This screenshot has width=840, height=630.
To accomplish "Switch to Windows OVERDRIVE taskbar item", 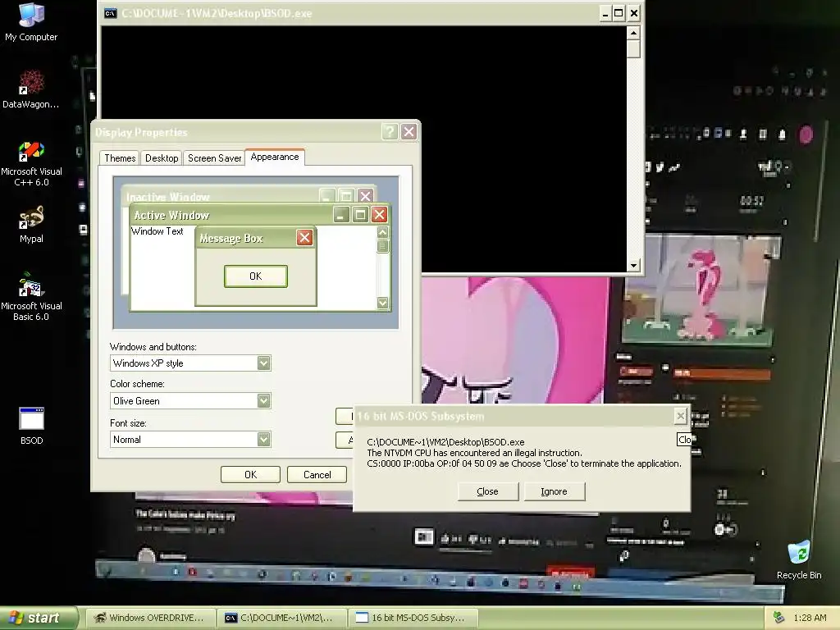I will point(151,618).
